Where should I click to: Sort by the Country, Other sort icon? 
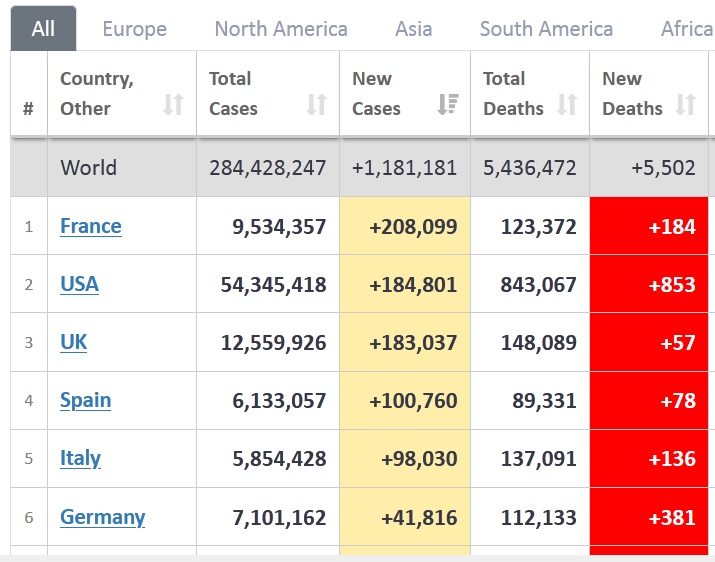point(173,104)
